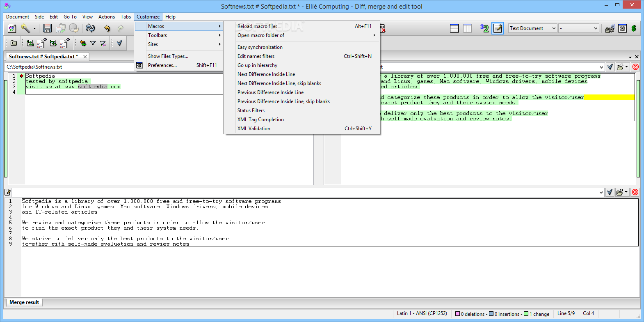Click the new comparison icon in toolbar

(12, 28)
